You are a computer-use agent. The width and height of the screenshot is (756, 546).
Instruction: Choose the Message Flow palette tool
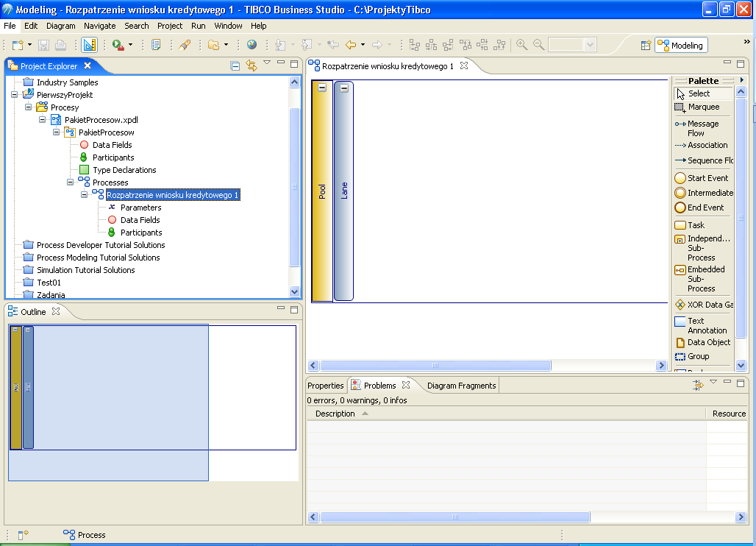point(703,128)
